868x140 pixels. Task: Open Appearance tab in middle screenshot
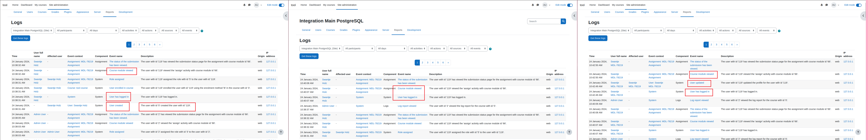[x=371, y=30]
